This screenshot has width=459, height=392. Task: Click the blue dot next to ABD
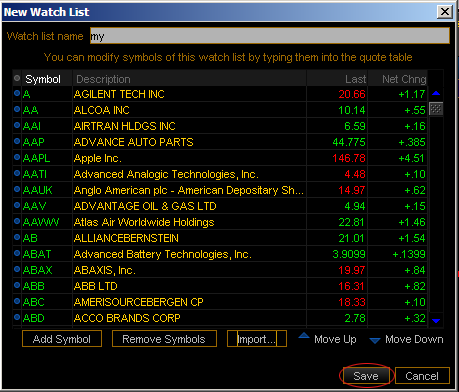pyautogui.click(x=17, y=317)
